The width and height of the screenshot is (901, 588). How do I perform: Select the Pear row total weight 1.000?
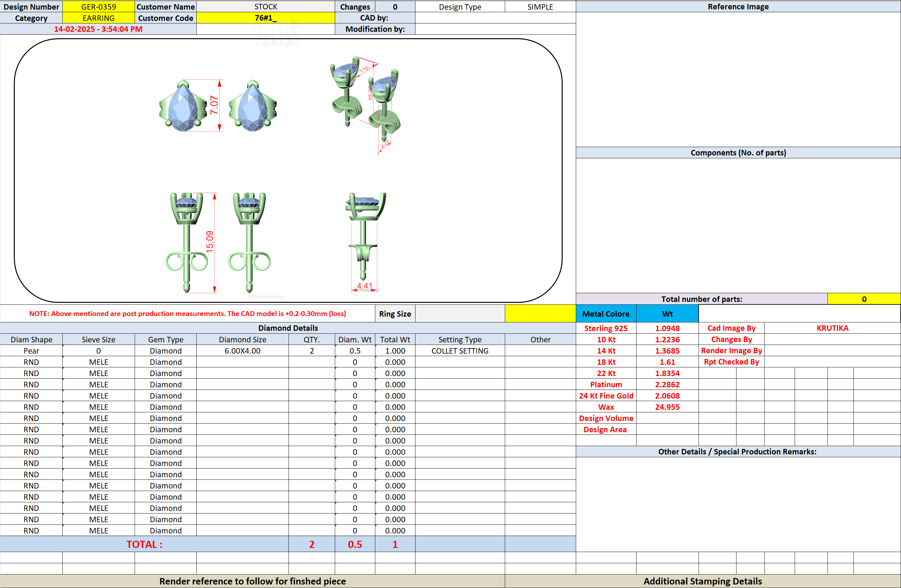[x=395, y=351]
